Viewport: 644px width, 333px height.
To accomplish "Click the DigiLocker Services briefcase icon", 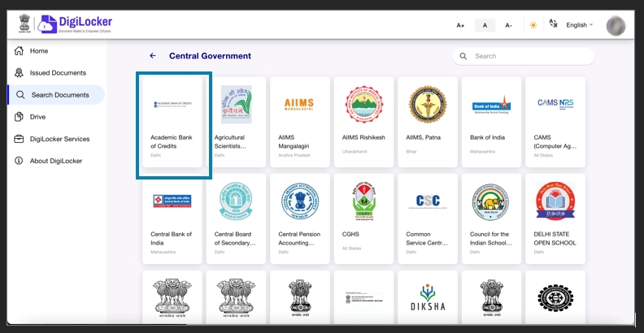I will [19, 139].
